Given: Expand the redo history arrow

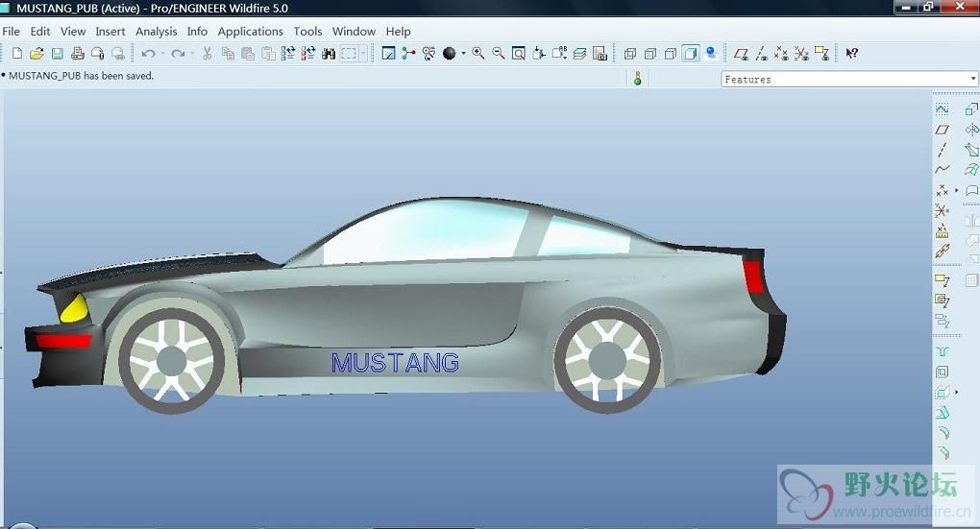Looking at the screenshot, I should pyautogui.click(x=192, y=54).
